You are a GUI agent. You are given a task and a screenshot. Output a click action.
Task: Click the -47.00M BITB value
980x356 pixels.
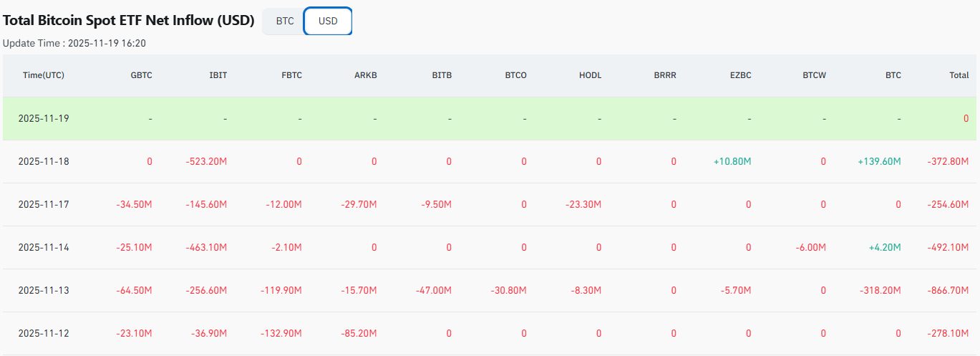pos(434,291)
